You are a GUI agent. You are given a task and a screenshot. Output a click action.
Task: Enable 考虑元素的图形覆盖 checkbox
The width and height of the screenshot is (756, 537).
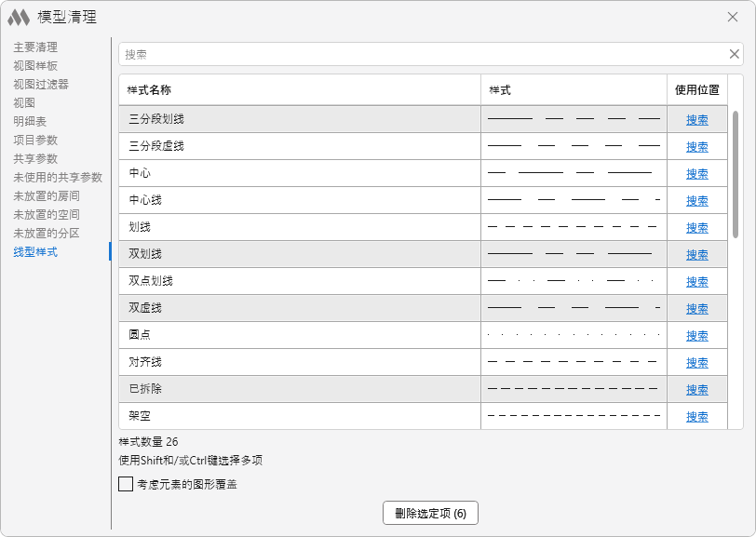point(126,484)
